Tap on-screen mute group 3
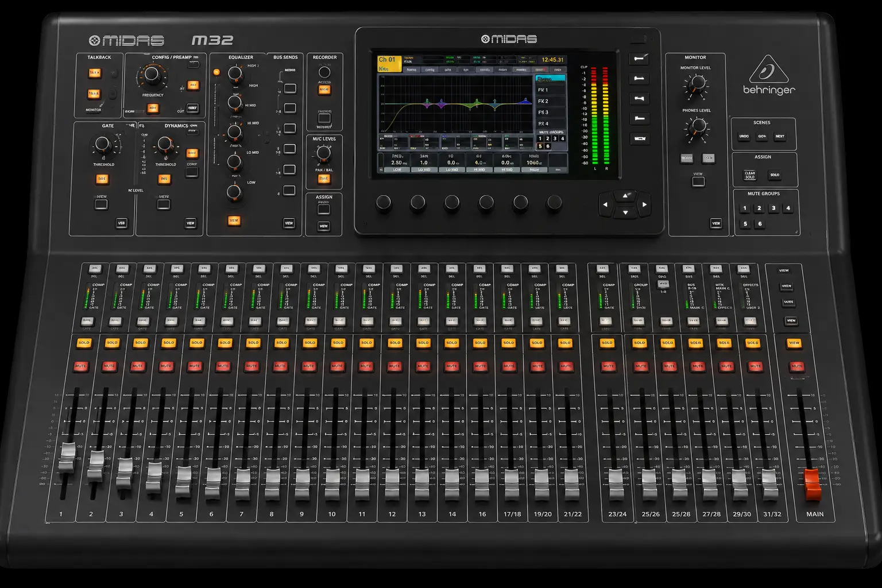The width and height of the screenshot is (882, 588). click(x=555, y=138)
